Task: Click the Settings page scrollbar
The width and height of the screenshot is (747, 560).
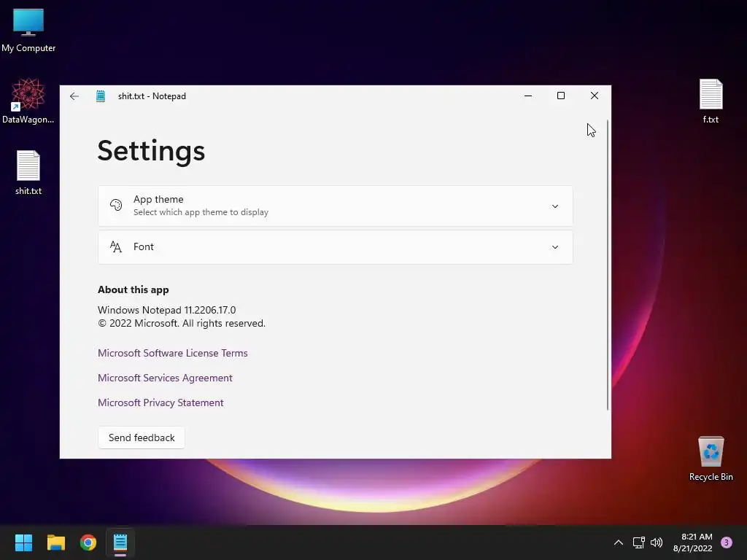Action: 608,264
